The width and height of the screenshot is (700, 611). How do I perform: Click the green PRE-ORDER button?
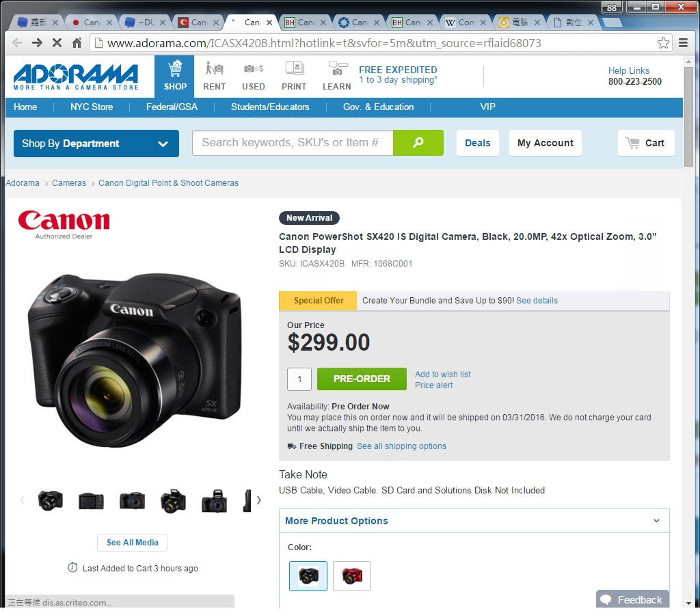pyautogui.click(x=362, y=379)
